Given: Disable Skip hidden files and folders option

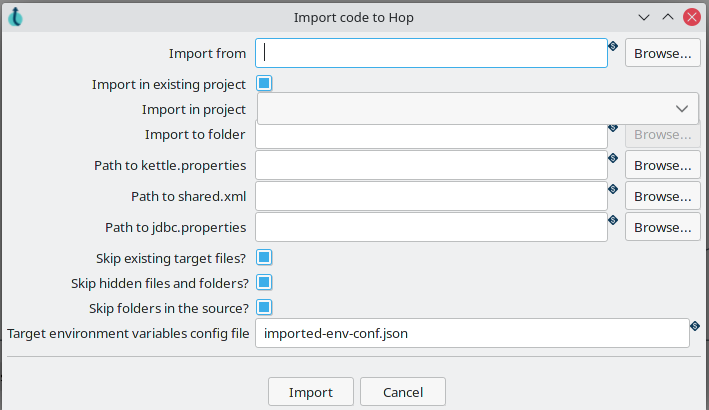Looking at the screenshot, I should coord(265,283).
